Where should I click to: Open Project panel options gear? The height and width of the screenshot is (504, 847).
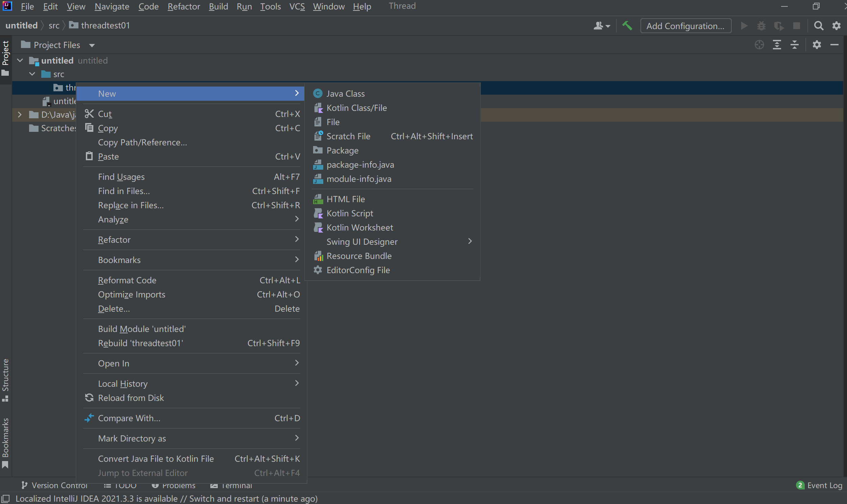click(x=817, y=45)
